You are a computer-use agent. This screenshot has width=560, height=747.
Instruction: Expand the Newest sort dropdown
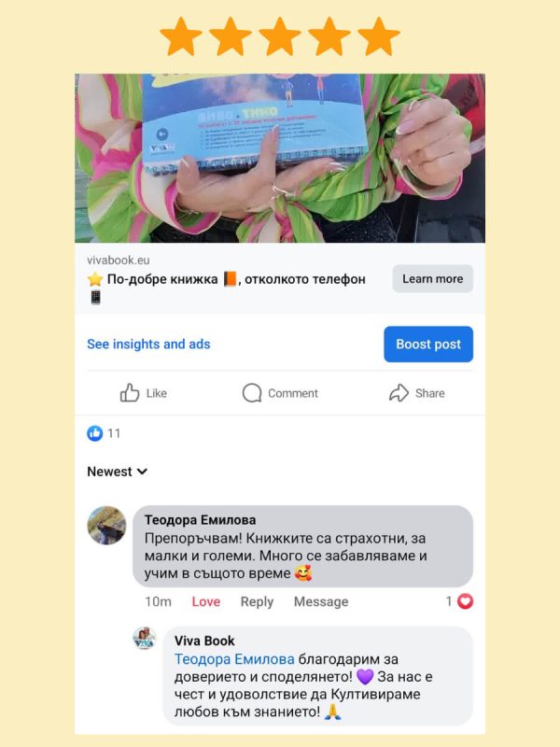[x=118, y=472]
